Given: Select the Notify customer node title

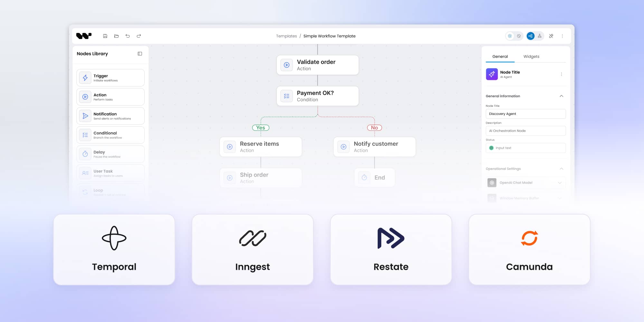Looking at the screenshot, I should pos(376,144).
